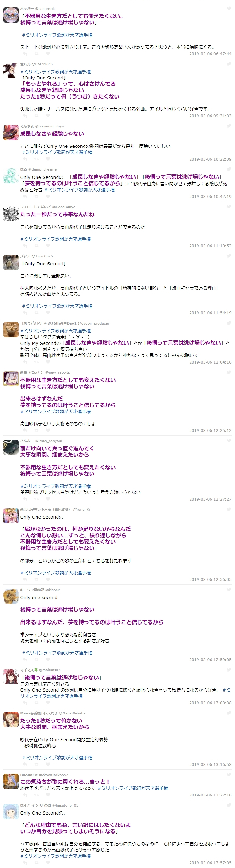Click the avatar of Mana@祈願ドレス周子
Image resolution: width=235 pixels, height=868 pixels.
[11, 719]
